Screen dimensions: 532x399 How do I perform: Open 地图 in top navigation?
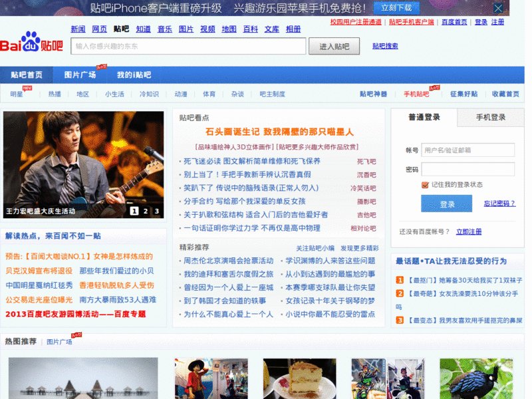229,29
